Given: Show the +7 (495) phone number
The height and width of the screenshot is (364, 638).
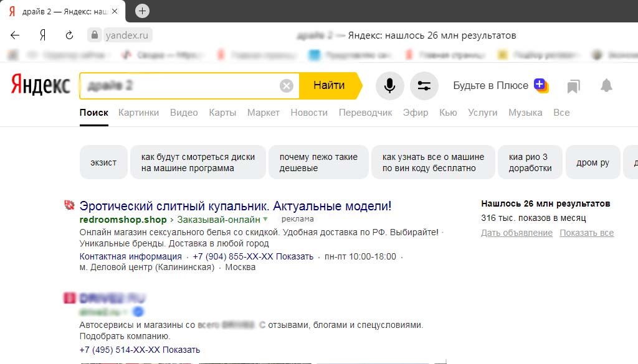Looking at the screenshot, I should pos(140,350).
